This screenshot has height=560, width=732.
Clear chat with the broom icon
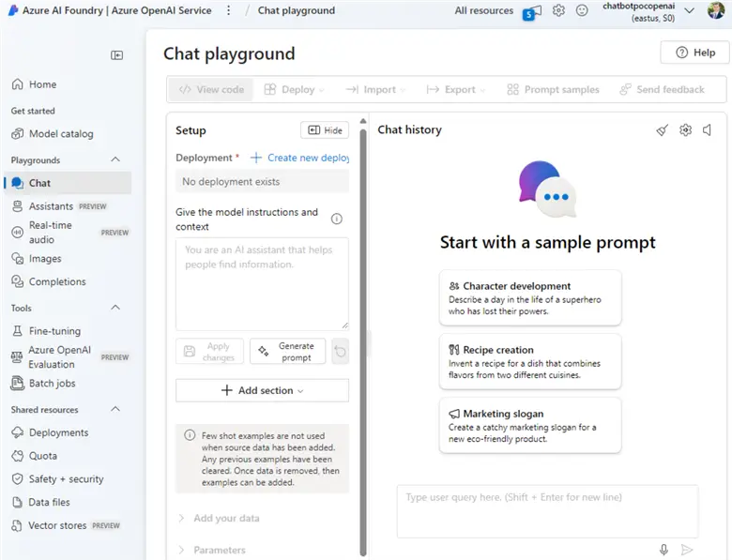point(662,130)
